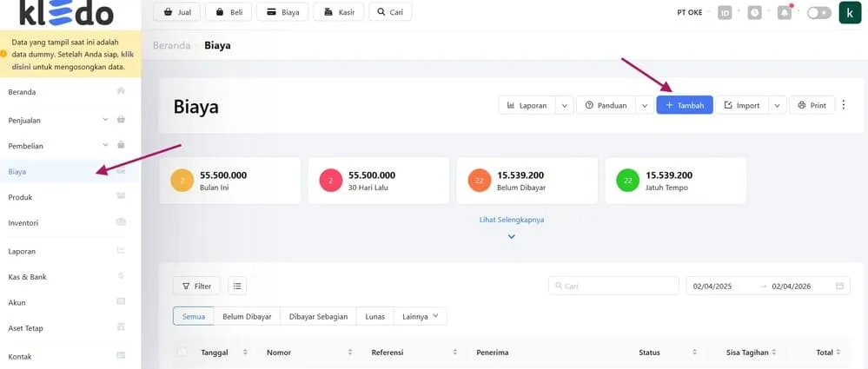The width and height of the screenshot is (868, 369).
Task: Focus the Cari search field above table
Action: (613, 286)
